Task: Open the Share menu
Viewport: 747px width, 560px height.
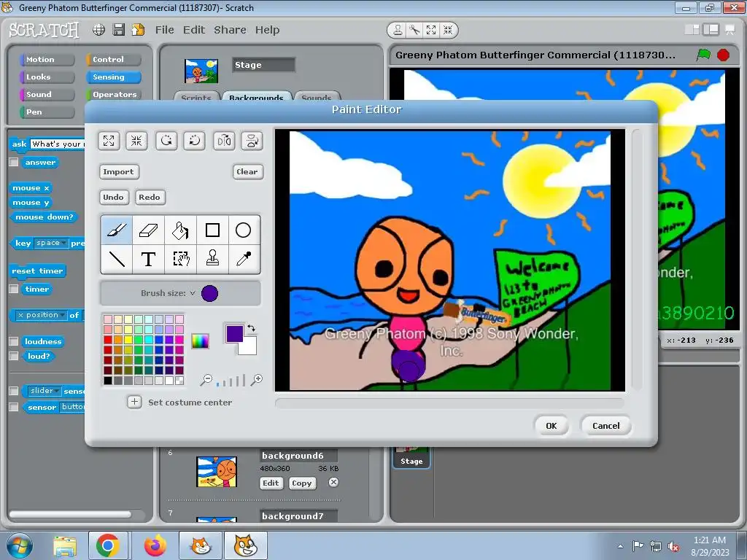Action: 230,29
